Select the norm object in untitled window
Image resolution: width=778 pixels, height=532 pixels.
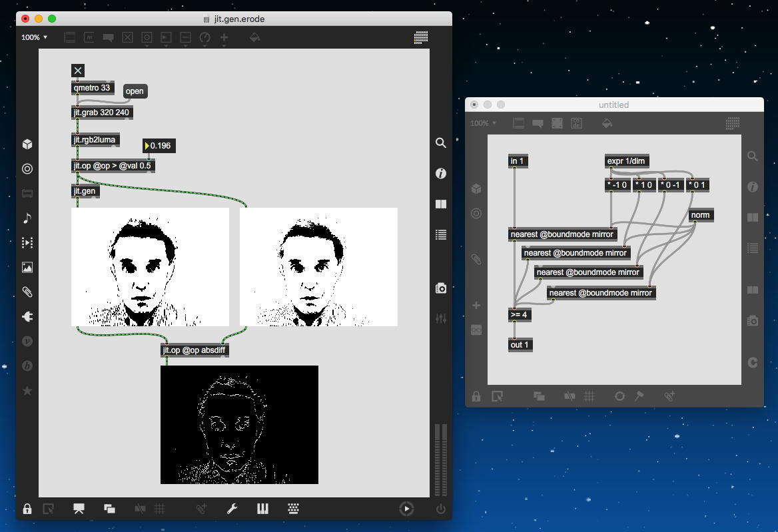point(701,214)
